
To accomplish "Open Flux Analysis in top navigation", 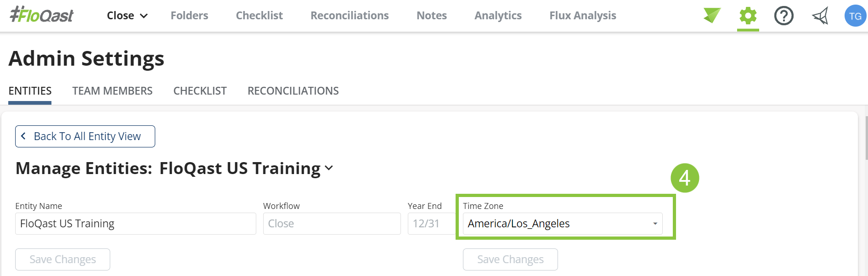I will [583, 16].
